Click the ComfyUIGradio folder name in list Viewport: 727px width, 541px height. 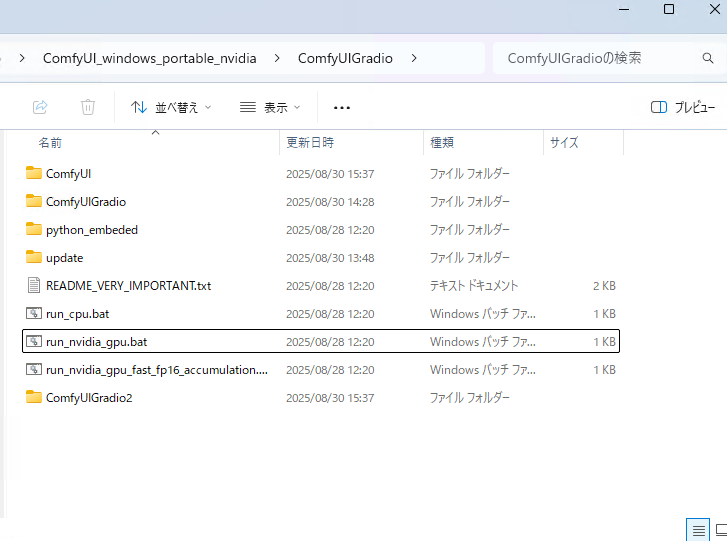coord(86,202)
